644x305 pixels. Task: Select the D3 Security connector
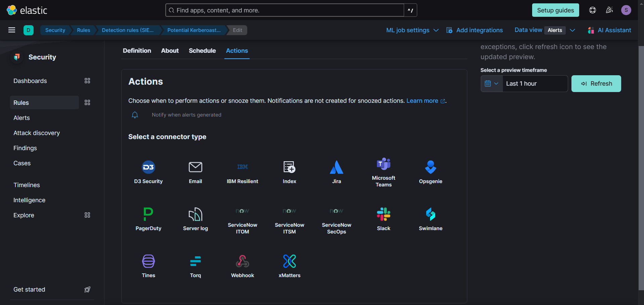click(148, 172)
